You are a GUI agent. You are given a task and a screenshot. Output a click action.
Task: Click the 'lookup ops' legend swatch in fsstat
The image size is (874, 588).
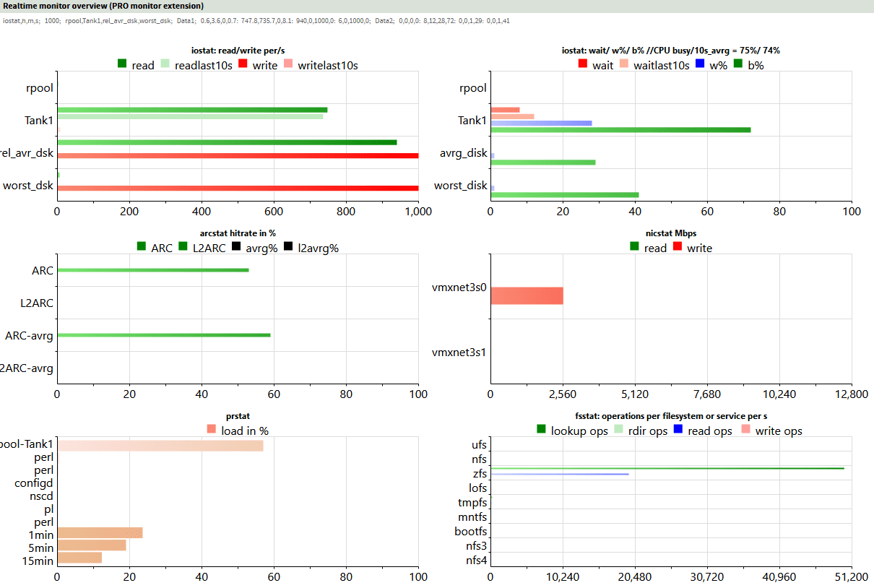tap(541, 430)
